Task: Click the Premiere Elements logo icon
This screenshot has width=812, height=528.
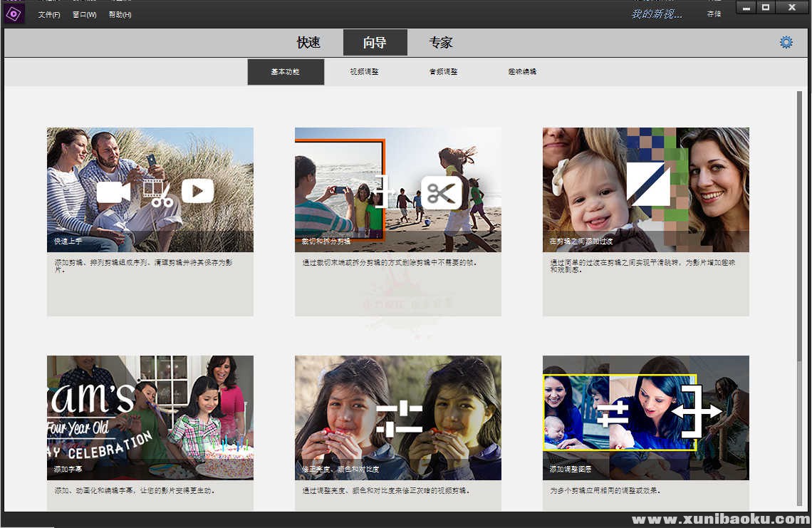Action: click(x=14, y=14)
